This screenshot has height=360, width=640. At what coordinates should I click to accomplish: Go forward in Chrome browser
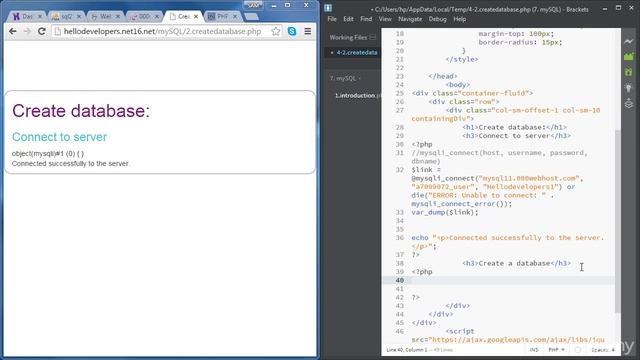(x=27, y=31)
